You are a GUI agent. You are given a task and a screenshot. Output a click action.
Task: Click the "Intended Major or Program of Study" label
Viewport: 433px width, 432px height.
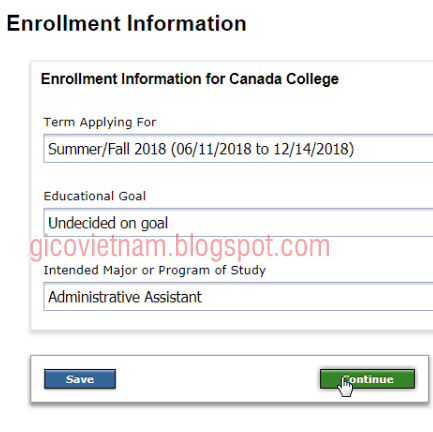coord(155,270)
